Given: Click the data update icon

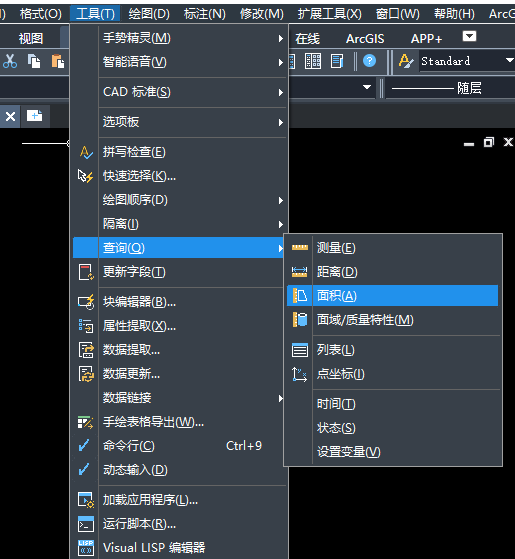Looking at the screenshot, I should 86,374.
